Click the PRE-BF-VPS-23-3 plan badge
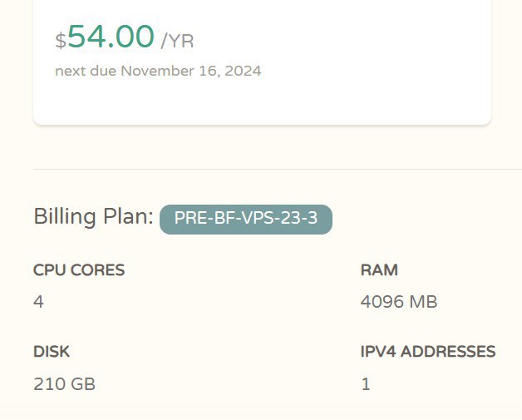Viewport: 522px width, 420px height. (x=246, y=219)
